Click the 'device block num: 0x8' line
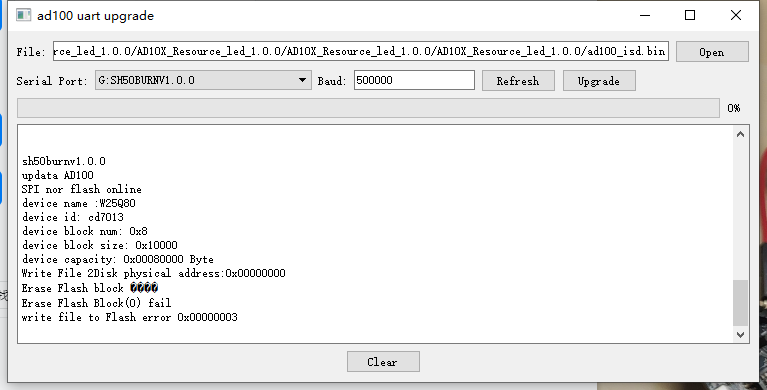The width and height of the screenshot is (767, 390). coord(85,231)
